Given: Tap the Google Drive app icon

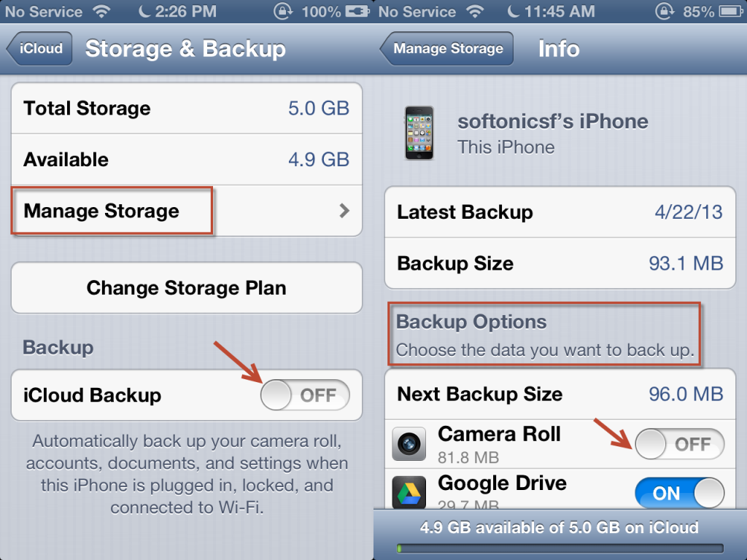Looking at the screenshot, I should [x=409, y=492].
